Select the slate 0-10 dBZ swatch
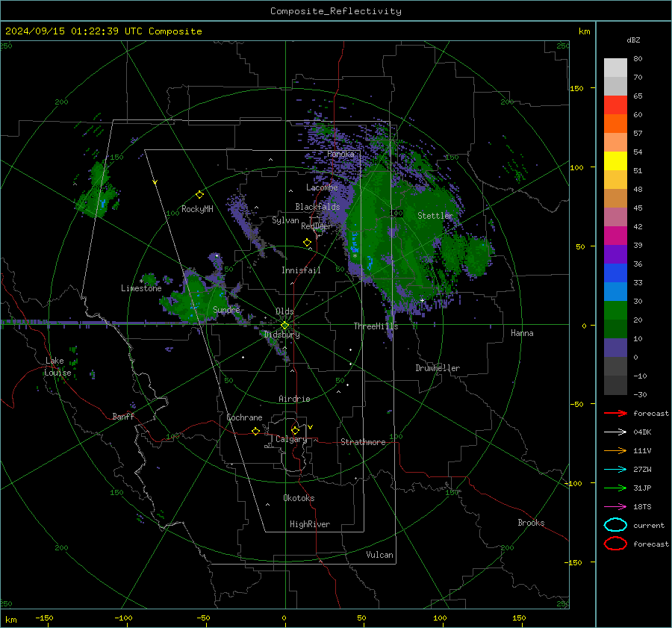 (615, 348)
